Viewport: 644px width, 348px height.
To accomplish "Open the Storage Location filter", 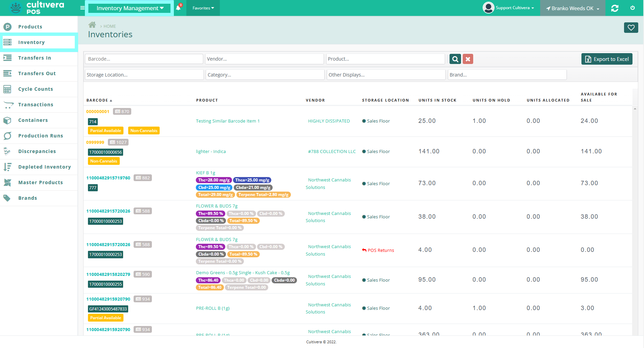I will pos(144,75).
